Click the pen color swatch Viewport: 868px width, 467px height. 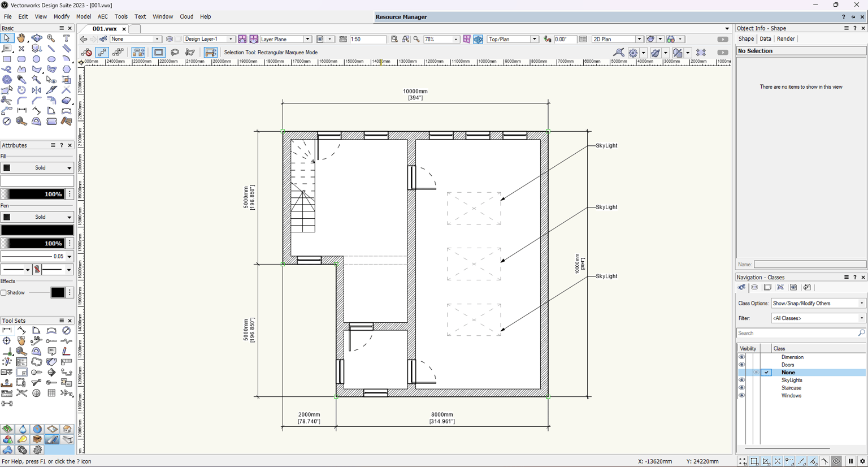click(x=37, y=230)
